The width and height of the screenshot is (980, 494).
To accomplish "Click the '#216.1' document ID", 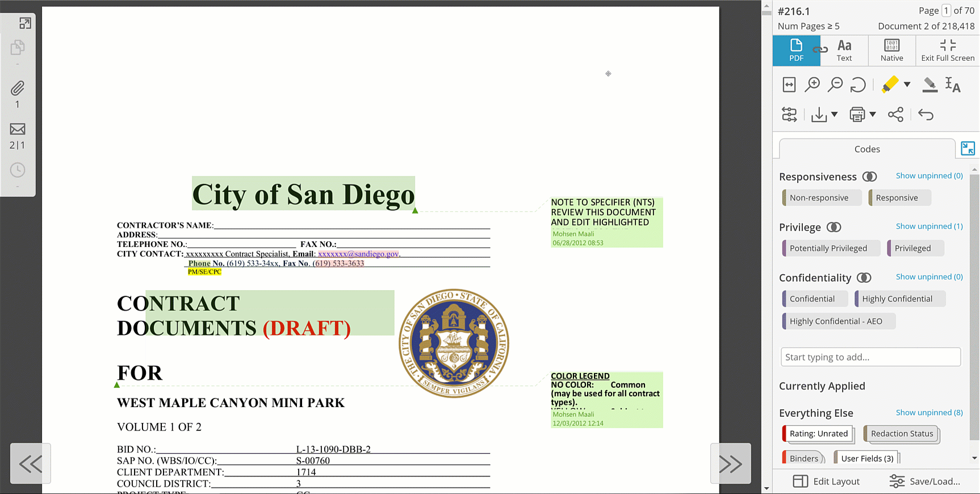I will pos(794,11).
